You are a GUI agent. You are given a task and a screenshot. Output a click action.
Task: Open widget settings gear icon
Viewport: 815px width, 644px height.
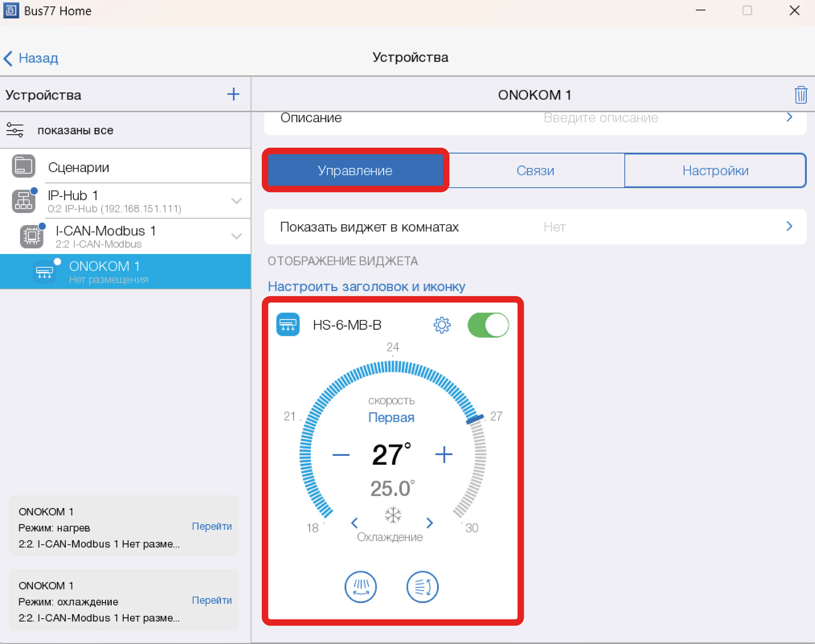442,325
